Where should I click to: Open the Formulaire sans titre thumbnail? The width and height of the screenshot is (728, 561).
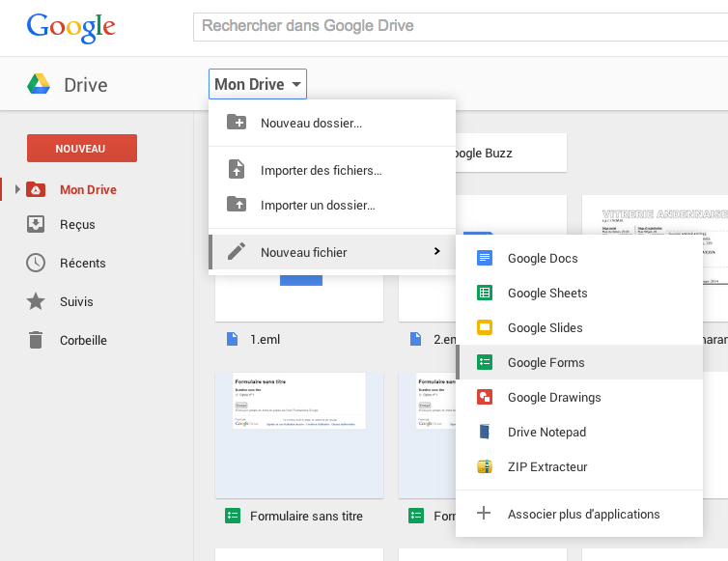(x=299, y=435)
